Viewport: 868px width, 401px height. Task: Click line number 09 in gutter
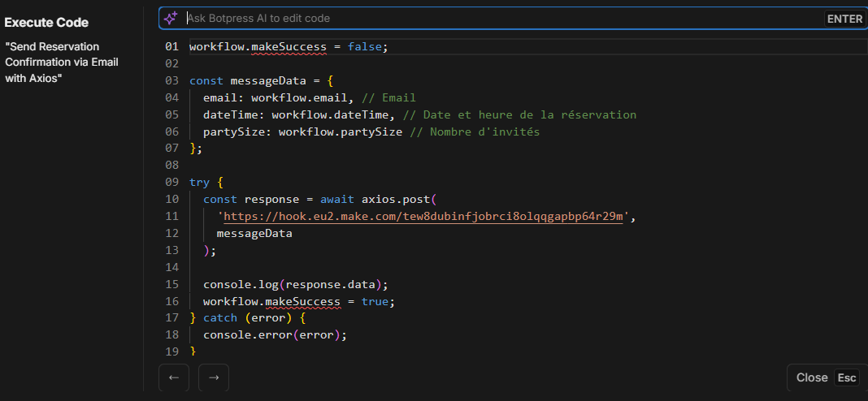click(x=172, y=183)
